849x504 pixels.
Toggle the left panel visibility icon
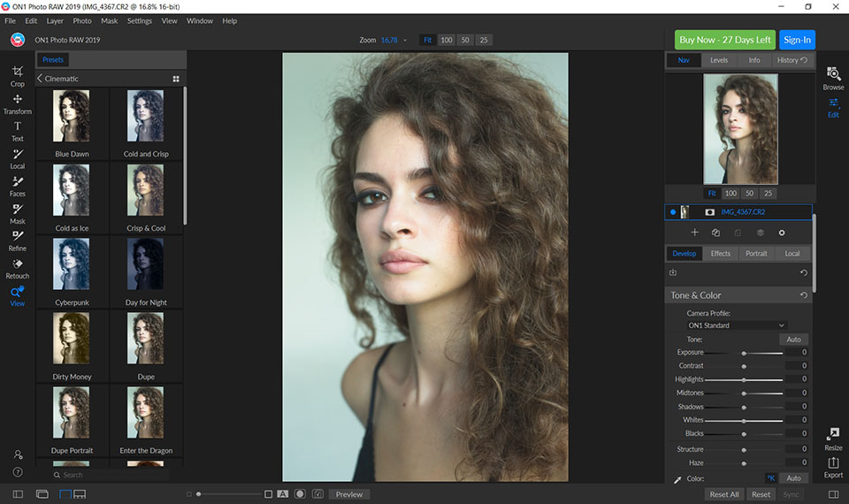18,494
